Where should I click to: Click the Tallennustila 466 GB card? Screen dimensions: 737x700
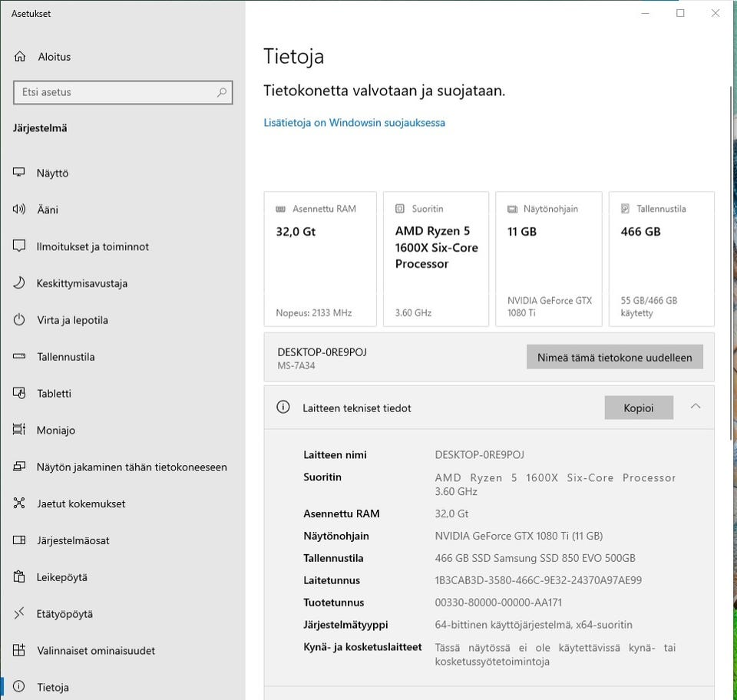click(662, 259)
